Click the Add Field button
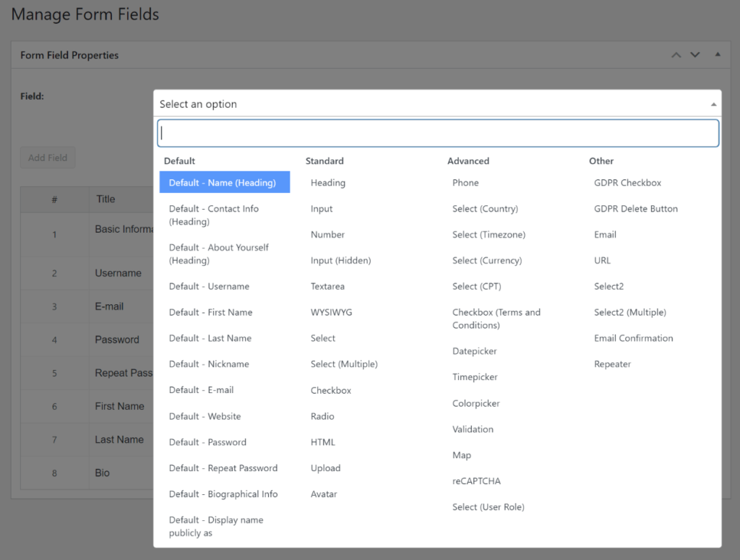The image size is (740, 560). point(48,158)
